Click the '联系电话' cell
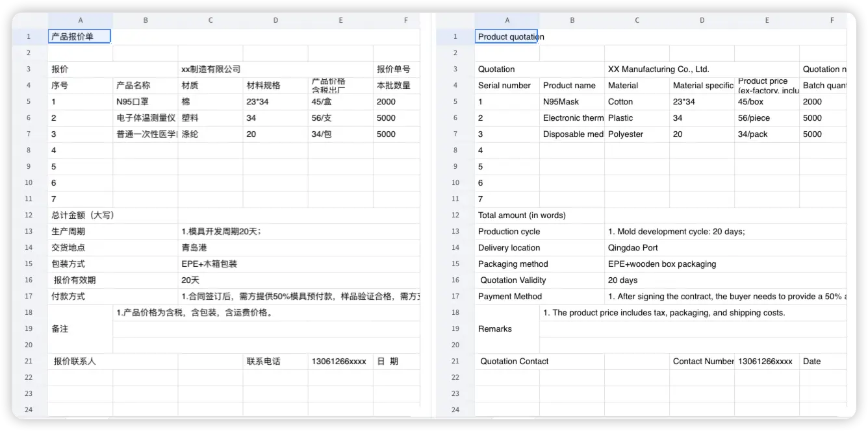The height and width of the screenshot is (431, 868). point(275,361)
